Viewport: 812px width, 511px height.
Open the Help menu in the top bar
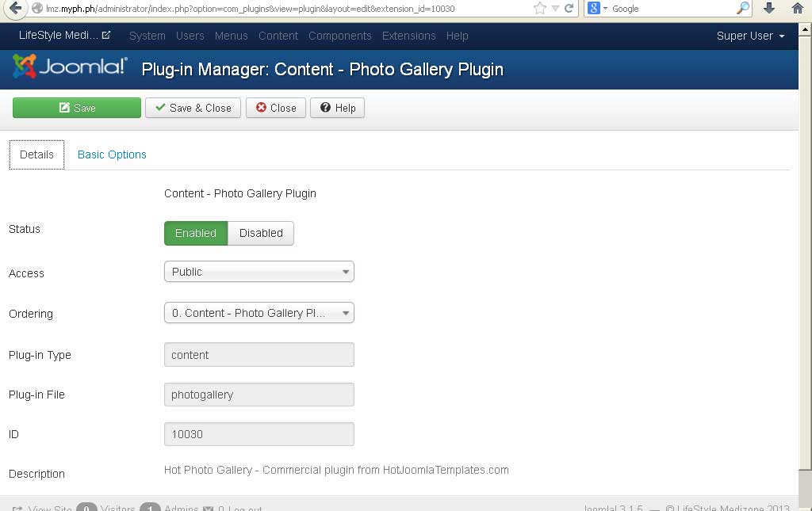click(458, 36)
